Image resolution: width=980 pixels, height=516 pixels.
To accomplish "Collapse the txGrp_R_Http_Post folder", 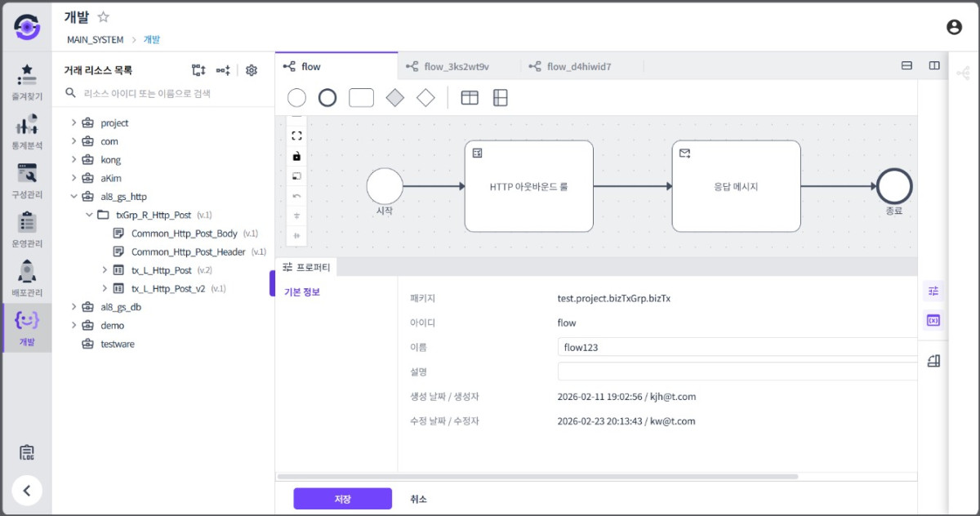I will click(x=88, y=215).
